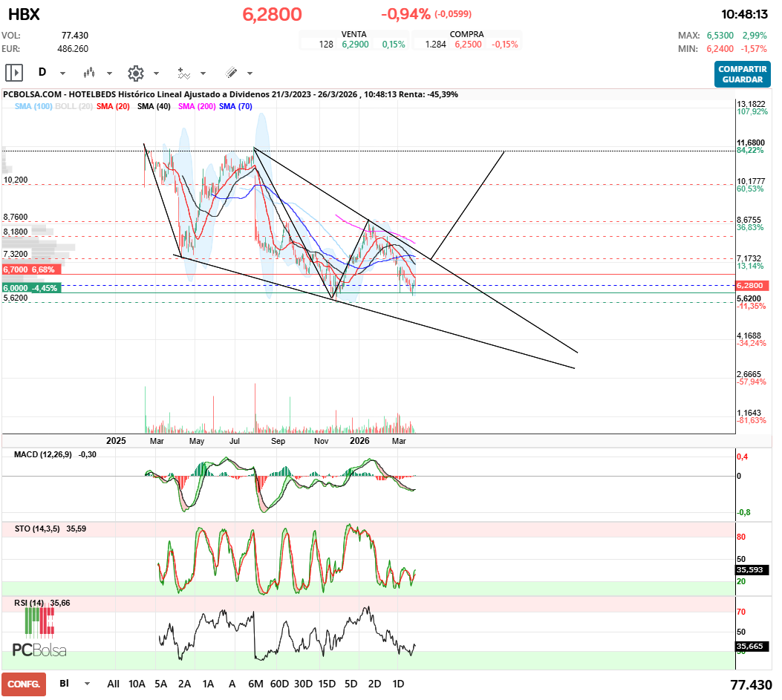Screen dimensions: 782x700
Task: Select the 6M time range
Action: 256,684
